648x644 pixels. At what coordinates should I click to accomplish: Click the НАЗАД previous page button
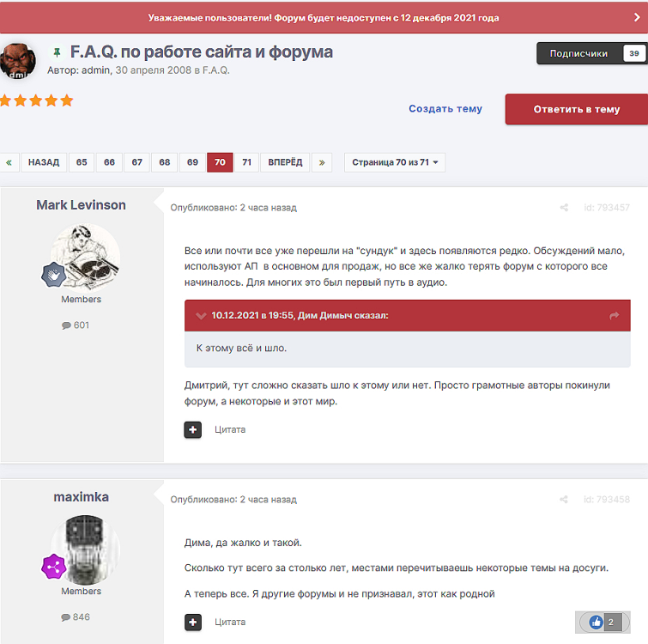[44, 162]
